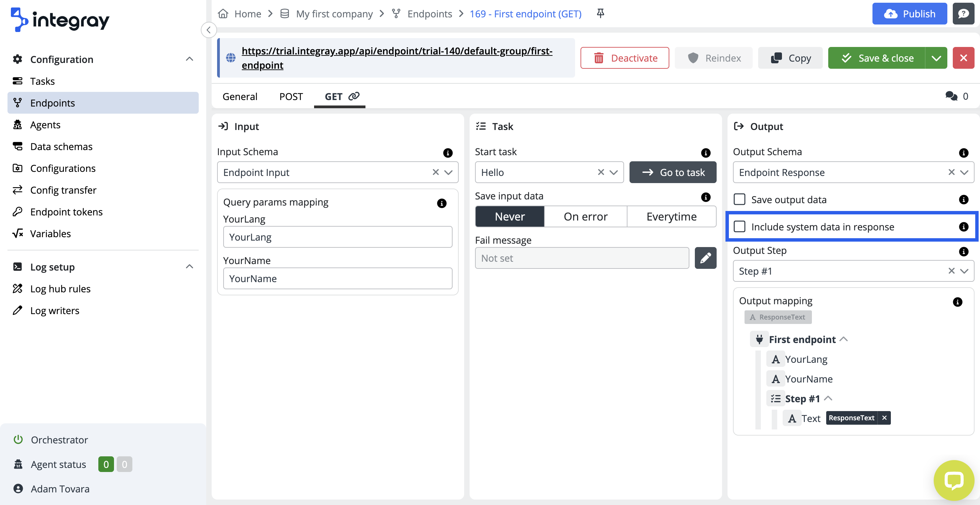Click the info icon next to Output Step
Viewport: 980px width, 505px height.
tap(963, 251)
